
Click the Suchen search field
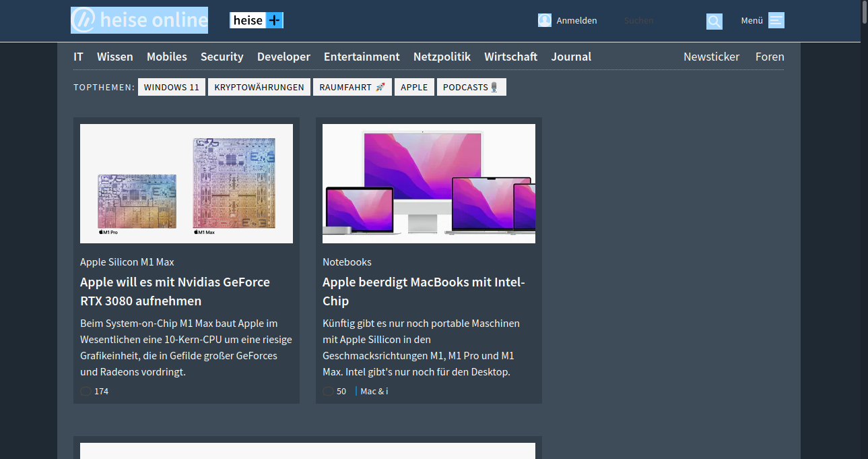click(x=638, y=20)
